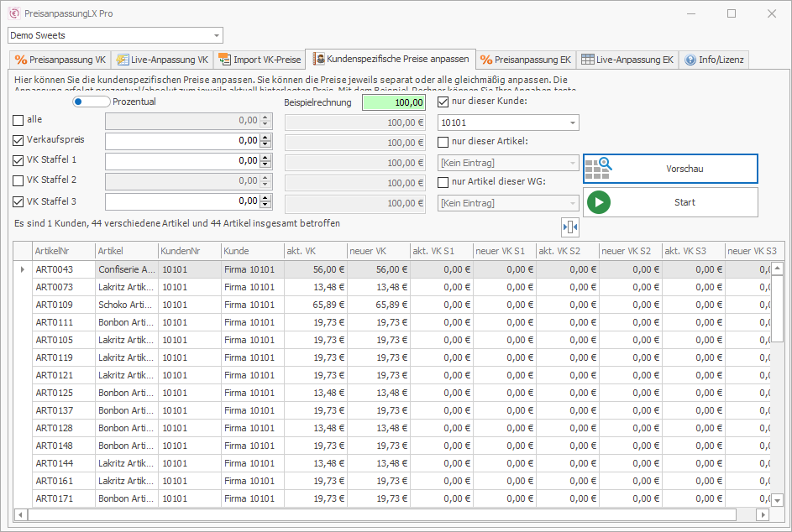Uncheck 'nur dieser Kunde' checkbox
The width and height of the screenshot is (792, 532).
click(x=443, y=102)
